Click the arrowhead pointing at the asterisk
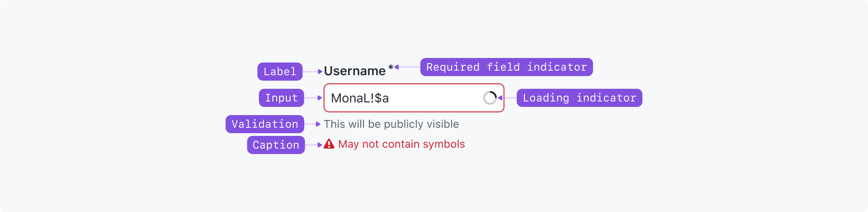 (396, 67)
